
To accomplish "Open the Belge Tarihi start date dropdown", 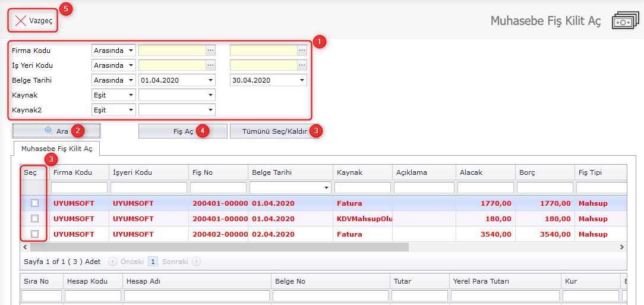I will [x=210, y=80].
